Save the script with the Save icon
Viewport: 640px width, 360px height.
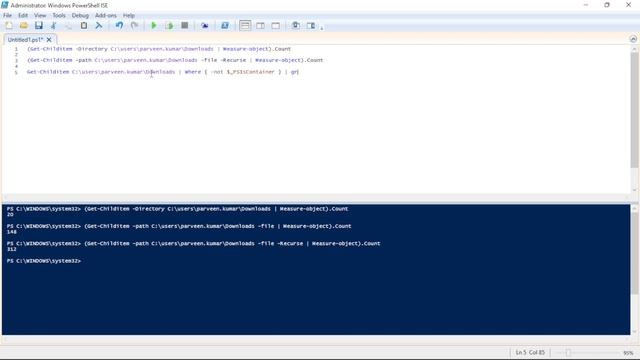[x=39, y=26]
